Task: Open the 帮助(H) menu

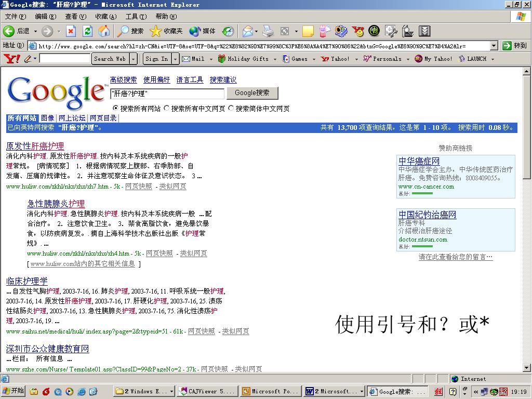Action: tap(166, 17)
